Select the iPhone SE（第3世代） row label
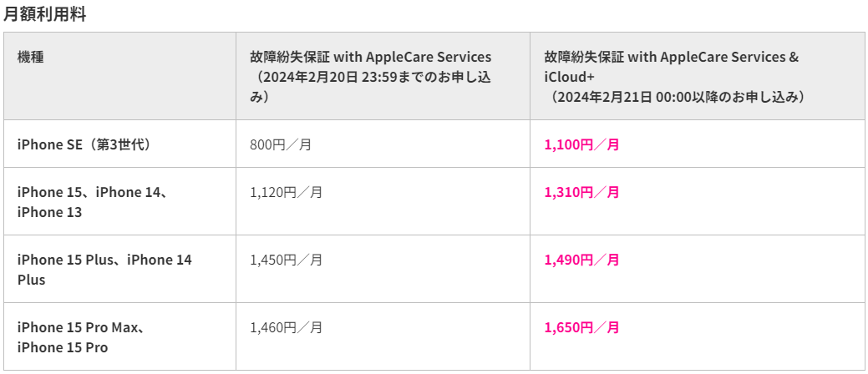This screenshot has width=868, height=374. pyautogui.click(x=84, y=144)
